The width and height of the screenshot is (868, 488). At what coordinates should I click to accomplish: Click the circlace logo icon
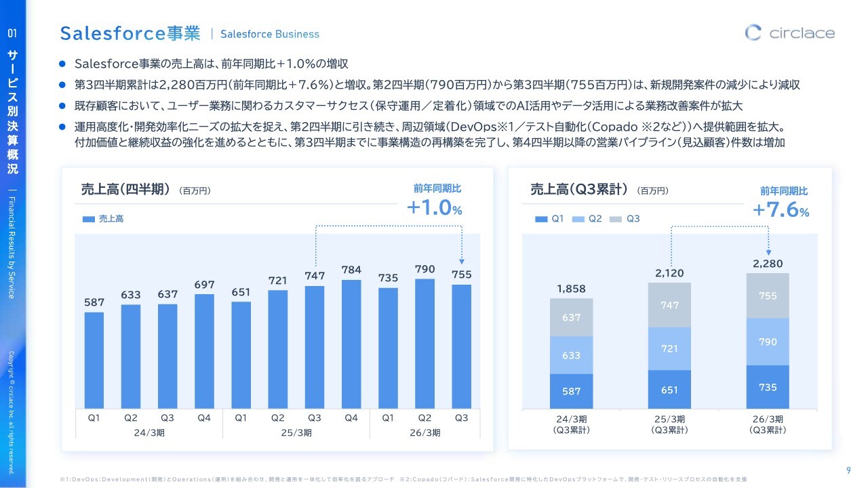point(753,33)
